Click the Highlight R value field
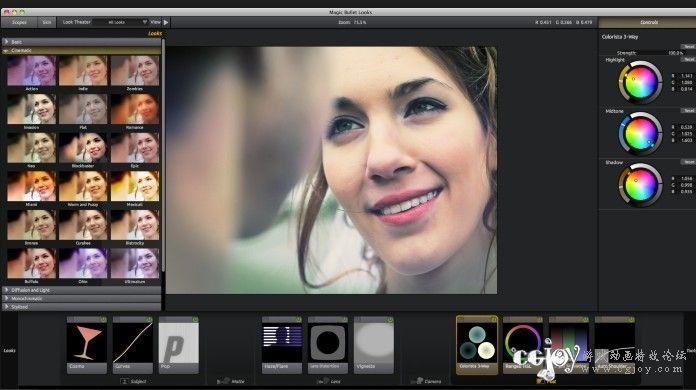The width and height of the screenshot is (696, 390). tap(686, 76)
